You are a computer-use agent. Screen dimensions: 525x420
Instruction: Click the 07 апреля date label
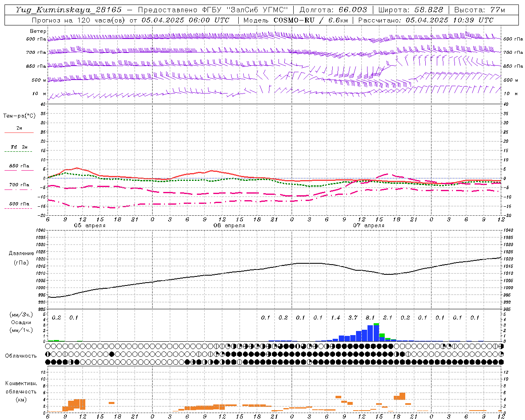[369, 226]
